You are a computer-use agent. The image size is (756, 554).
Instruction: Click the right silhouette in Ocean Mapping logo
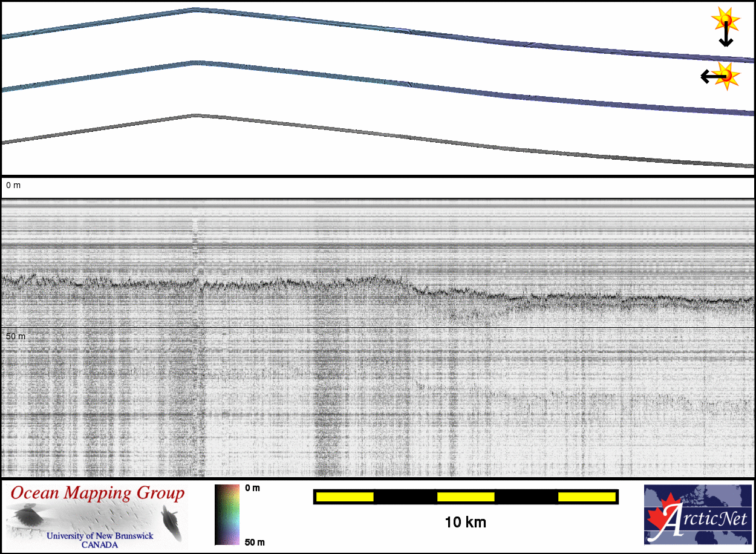(171, 520)
